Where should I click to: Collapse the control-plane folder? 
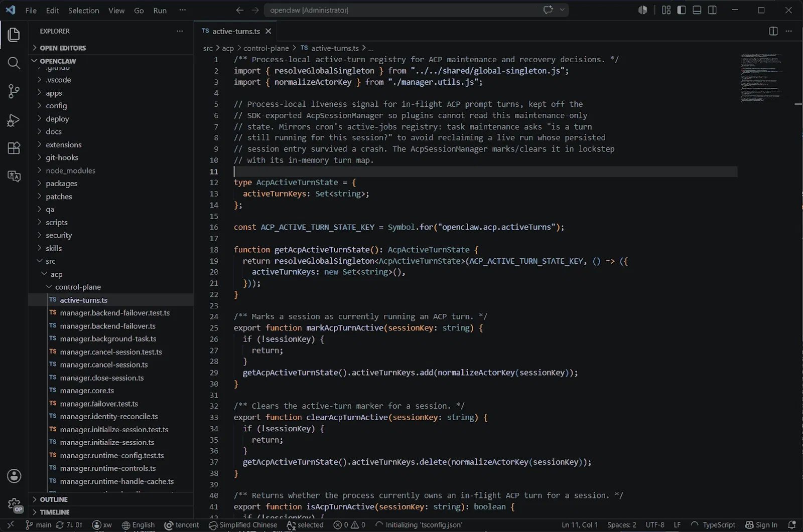pyautogui.click(x=111, y=287)
